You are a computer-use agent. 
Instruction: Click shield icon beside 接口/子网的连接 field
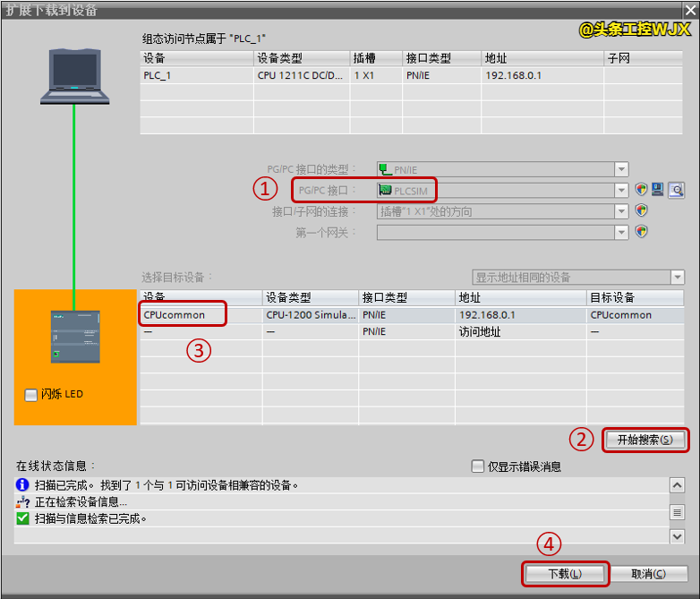tap(641, 211)
